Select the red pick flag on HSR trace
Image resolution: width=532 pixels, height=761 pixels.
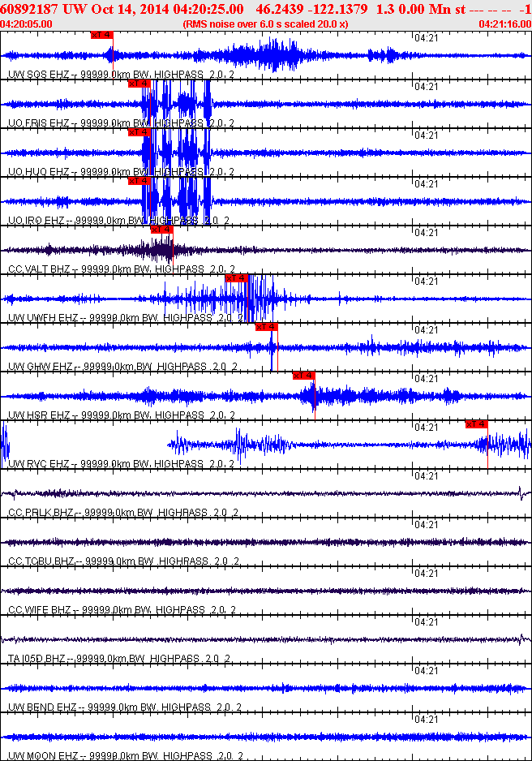point(303,376)
